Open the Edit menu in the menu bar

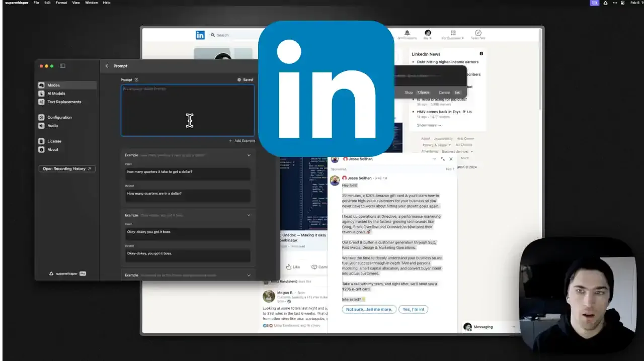[47, 3]
